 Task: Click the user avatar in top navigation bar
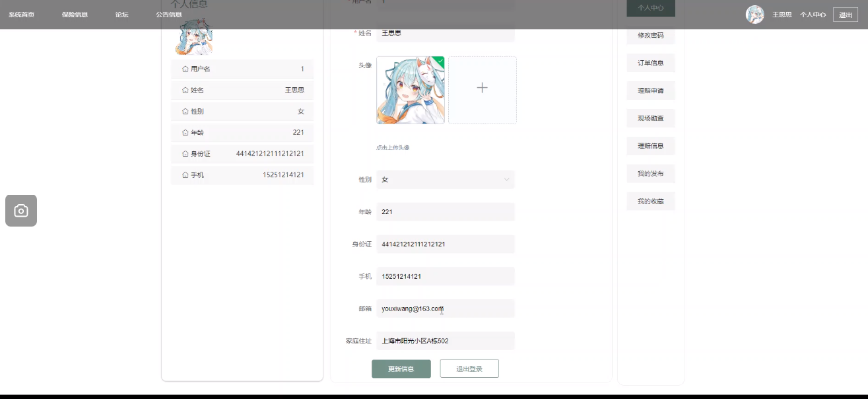point(754,15)
